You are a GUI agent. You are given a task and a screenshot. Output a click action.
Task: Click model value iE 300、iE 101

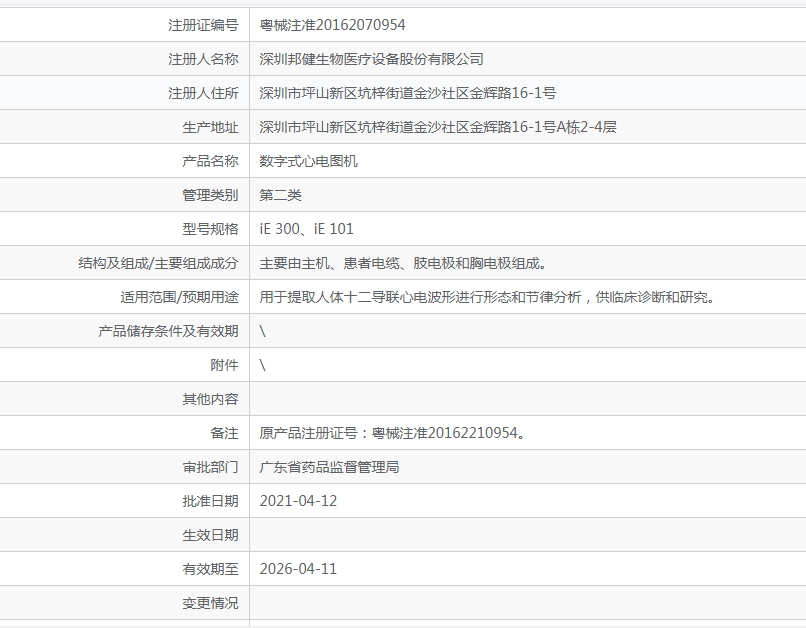(306, 229)
